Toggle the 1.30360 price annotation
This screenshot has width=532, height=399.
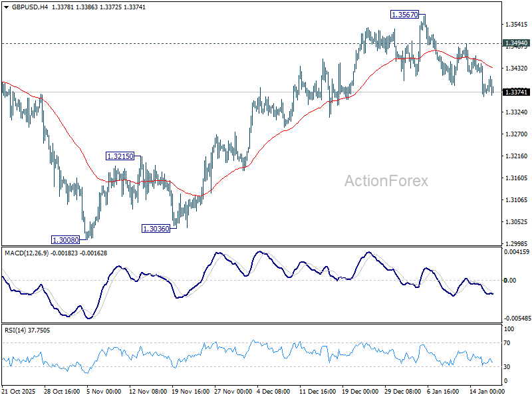[155, 228]
